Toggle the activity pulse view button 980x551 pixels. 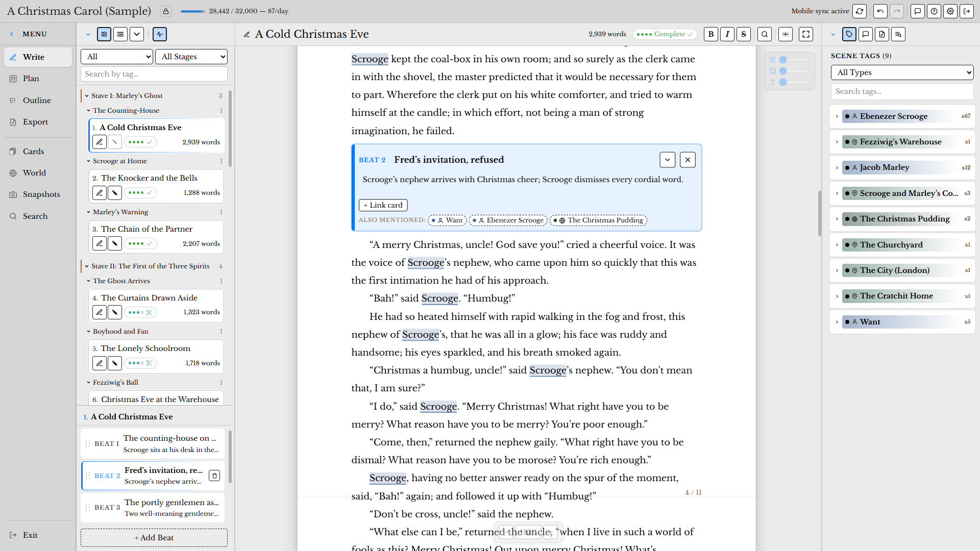[160, 34]
